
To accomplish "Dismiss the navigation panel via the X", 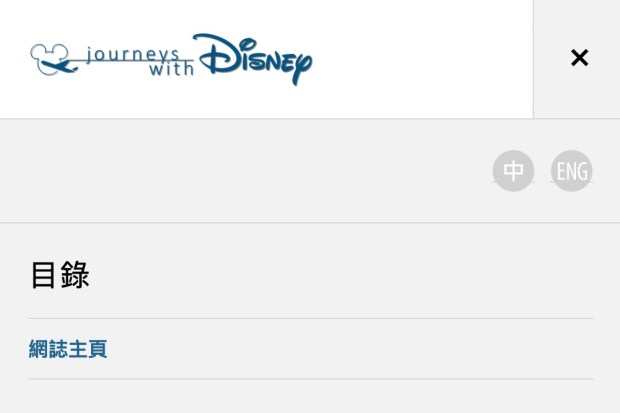I will 579,58.
